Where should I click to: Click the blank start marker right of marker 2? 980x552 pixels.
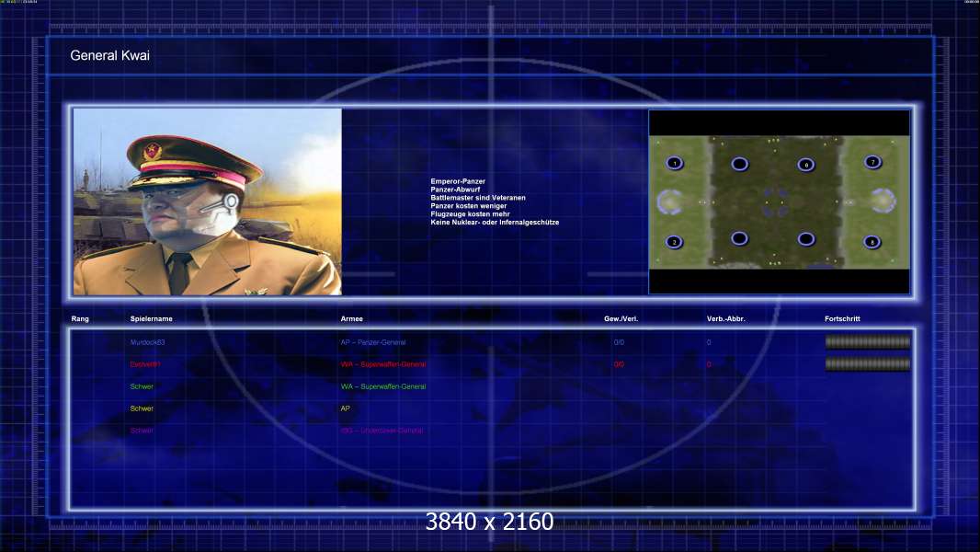(x=739, y=238)
